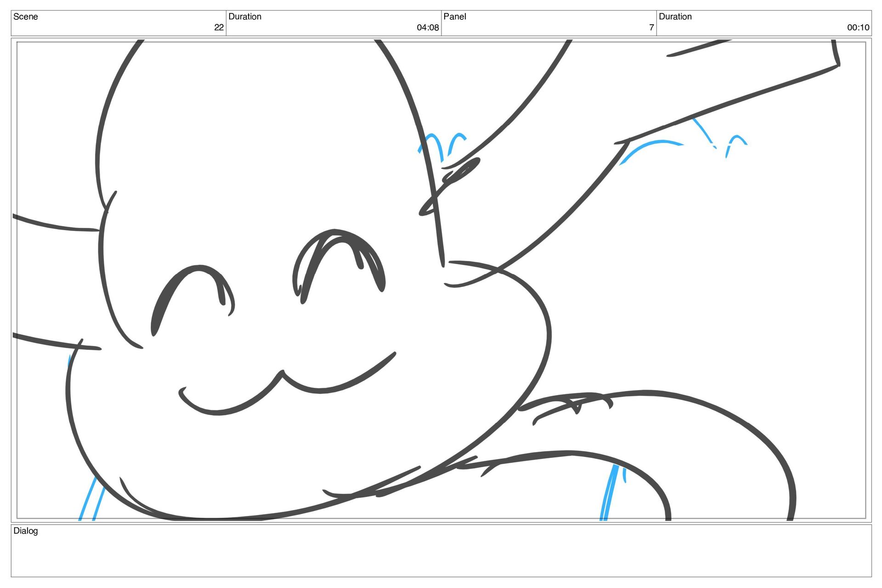Click the storyboard panel drawing
882x588 pixels.
point(441,280)
